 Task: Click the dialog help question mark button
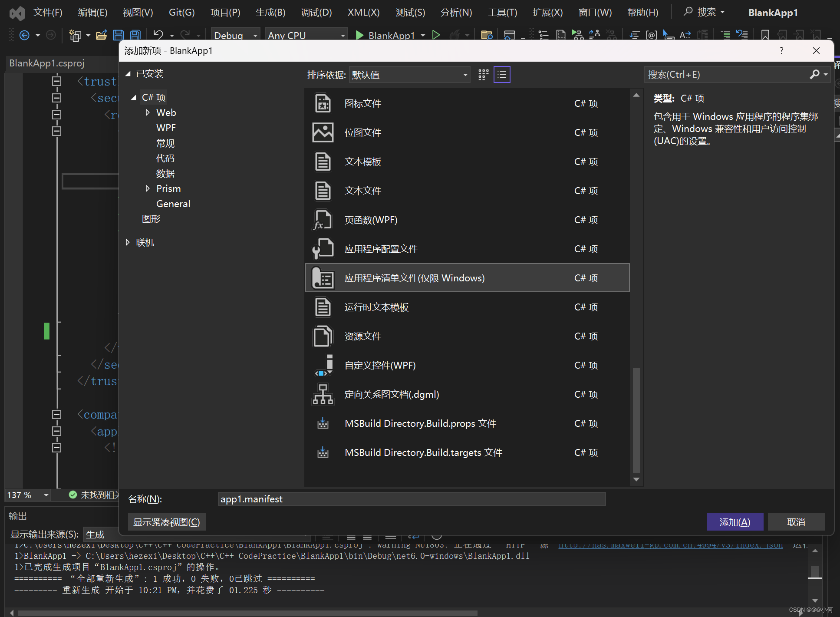pos(781,51)
